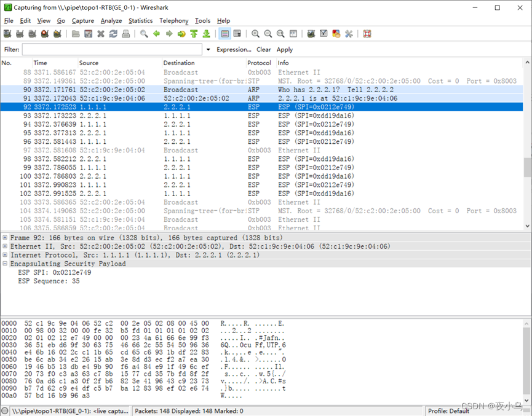
Task: Open the Go menu
Action: [x=61, y=21]
